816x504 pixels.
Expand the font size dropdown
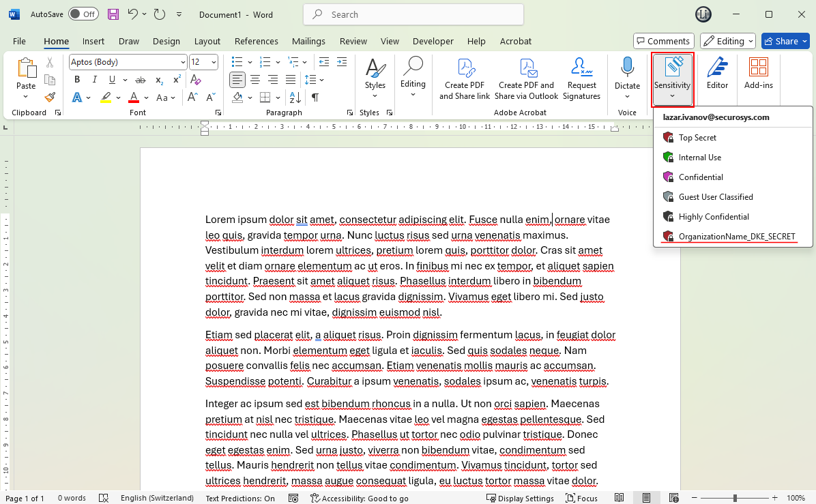tap(214, 62)
